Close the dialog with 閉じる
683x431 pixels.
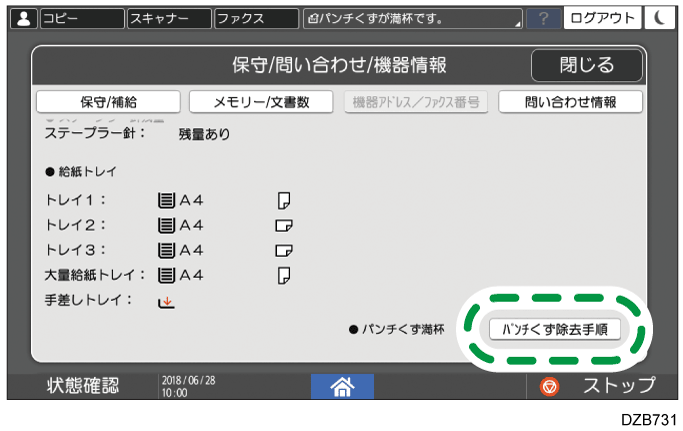point(587,65)
